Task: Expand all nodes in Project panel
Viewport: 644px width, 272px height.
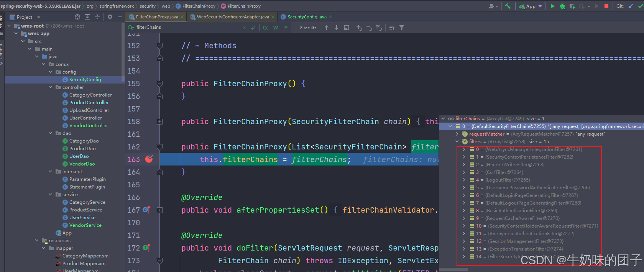Action: tap(87, 17)
